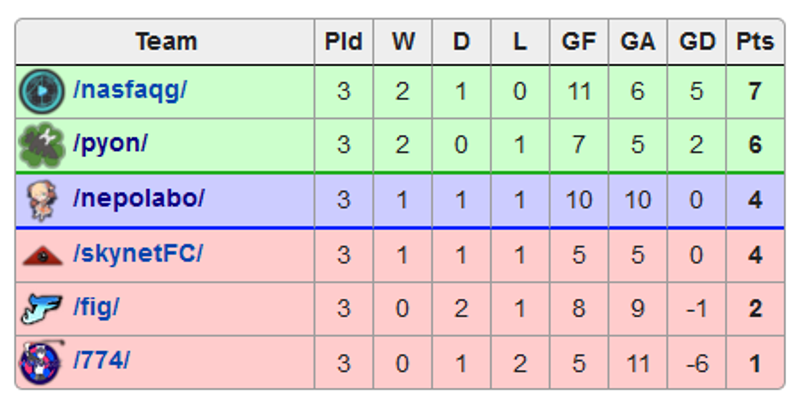Click the GF column header

tap(579, 42)
